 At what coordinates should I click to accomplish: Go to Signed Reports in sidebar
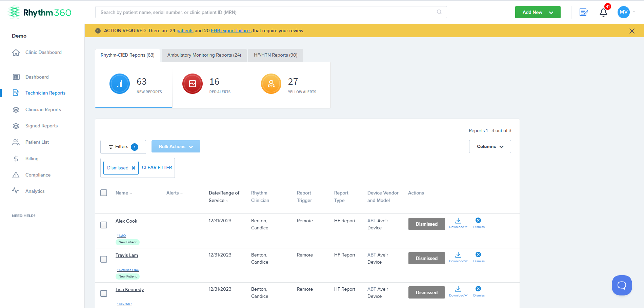[41, 126]
